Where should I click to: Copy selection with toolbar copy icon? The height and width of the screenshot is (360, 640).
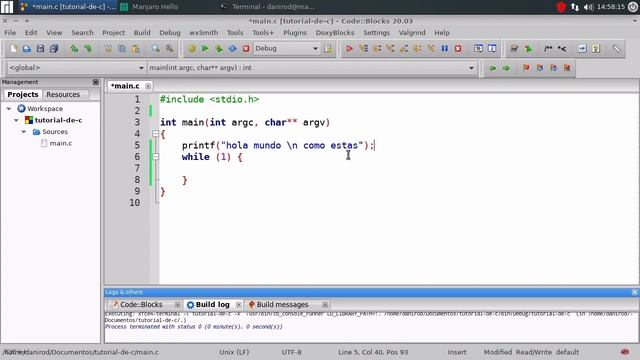(122, 49)
